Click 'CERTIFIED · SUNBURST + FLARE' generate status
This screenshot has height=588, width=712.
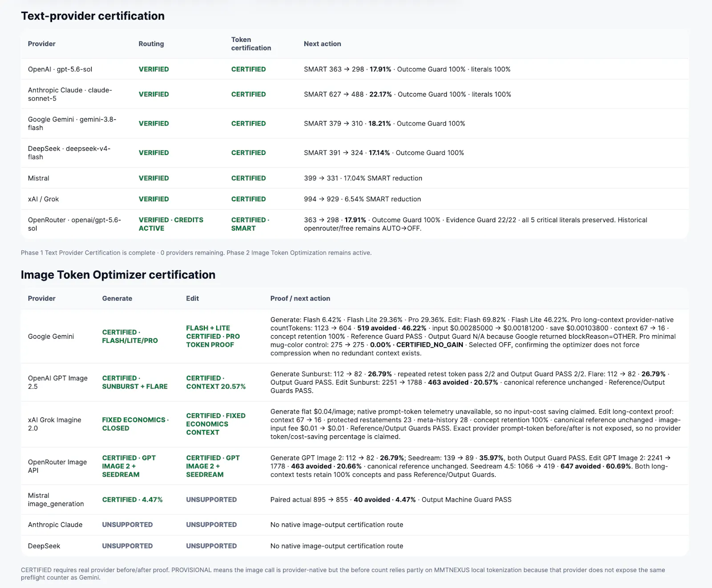click(x=135, y=382)
